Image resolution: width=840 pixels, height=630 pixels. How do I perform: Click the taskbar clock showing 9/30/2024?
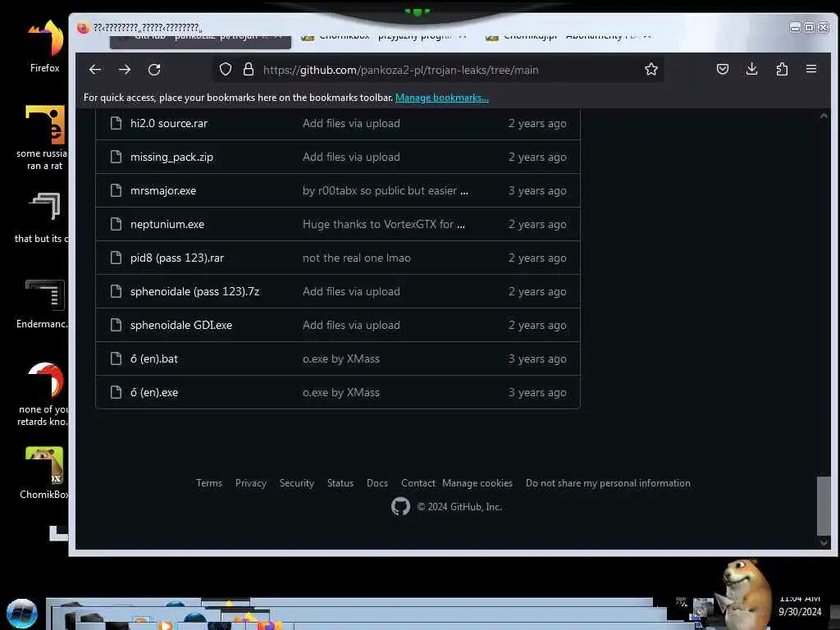coord(800,605)
